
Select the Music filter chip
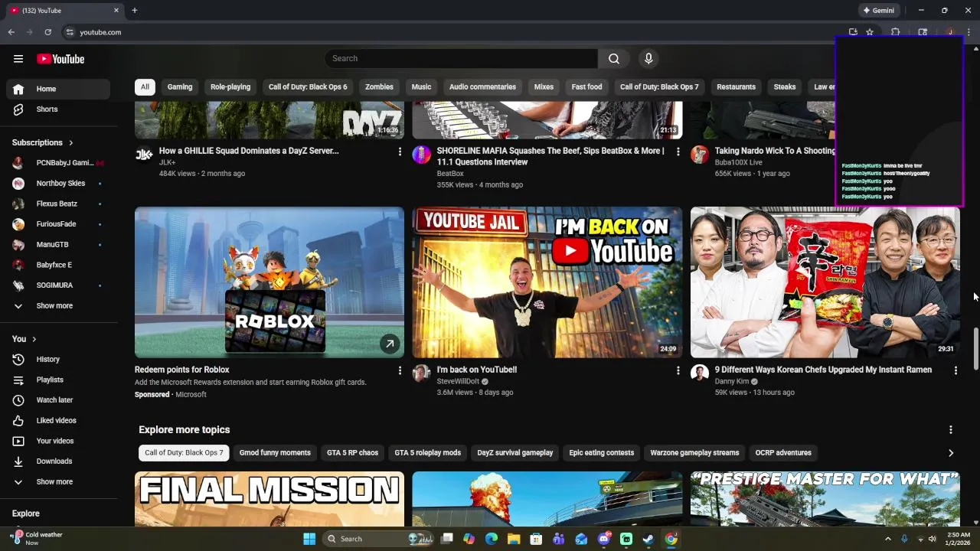coord(421,86)
